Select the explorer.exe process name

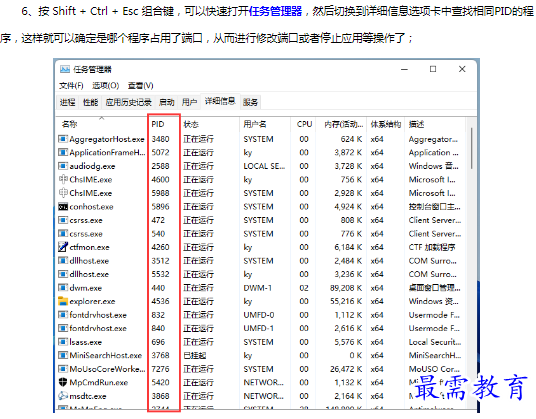point(92,301)
